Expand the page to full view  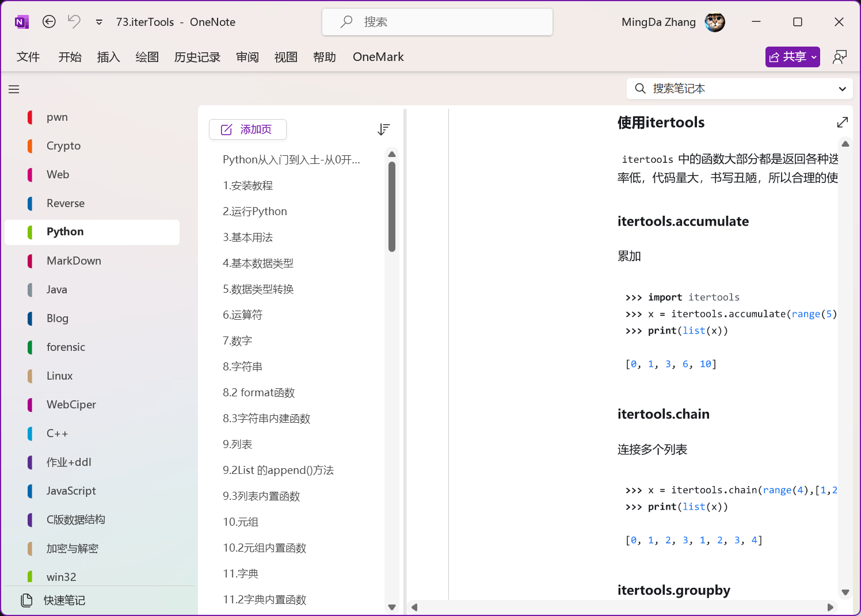pyautogui.click(x=842, y=123)
